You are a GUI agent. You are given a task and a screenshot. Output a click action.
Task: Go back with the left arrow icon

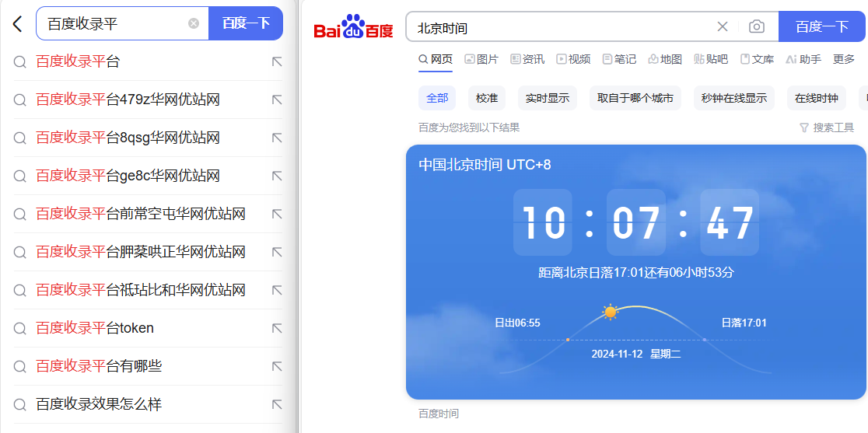[18, 24]
